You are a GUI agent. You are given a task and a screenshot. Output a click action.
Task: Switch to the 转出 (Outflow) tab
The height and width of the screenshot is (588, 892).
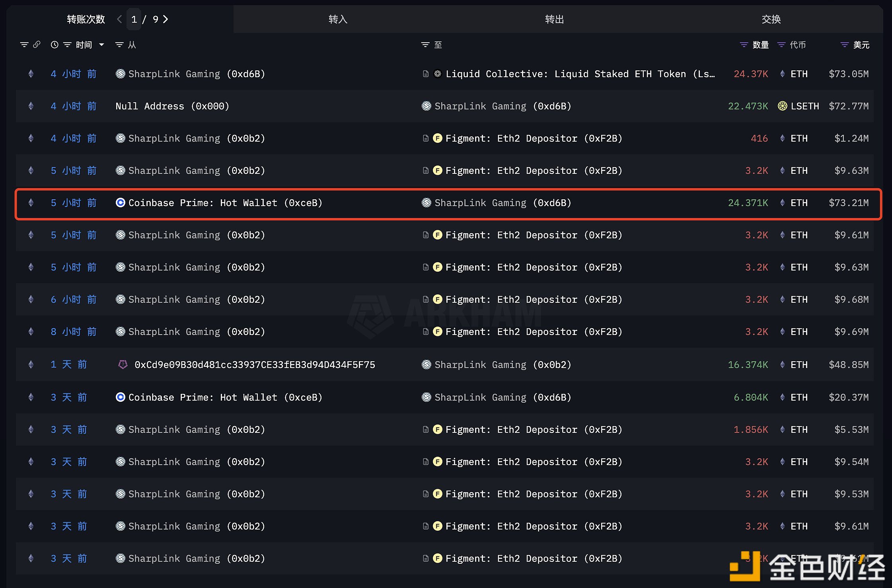click(x=554, y=19)
